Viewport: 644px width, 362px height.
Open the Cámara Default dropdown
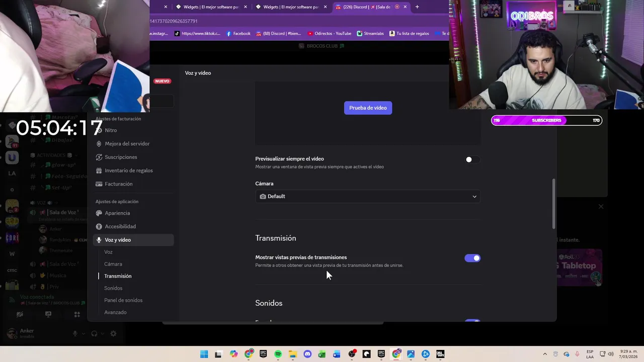368,196
